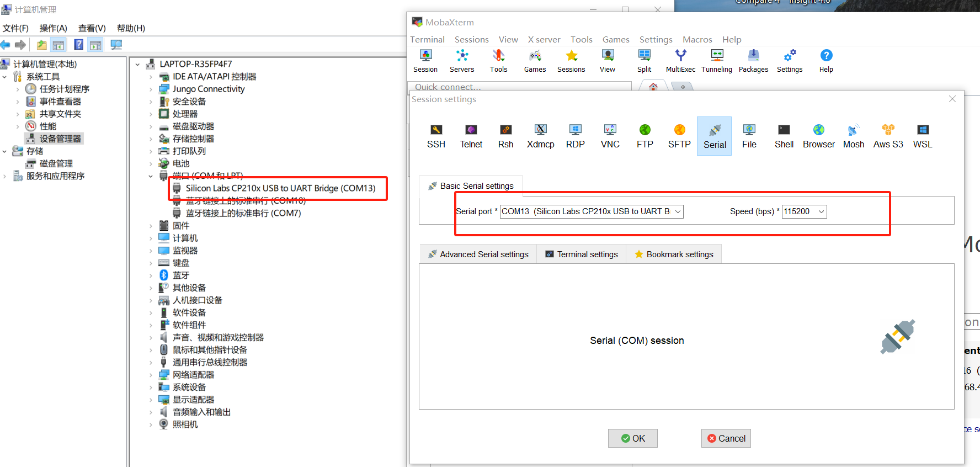Pick the FTP session icon
The height and width of the screenshot is (467, 980).
tap(645, 136)
